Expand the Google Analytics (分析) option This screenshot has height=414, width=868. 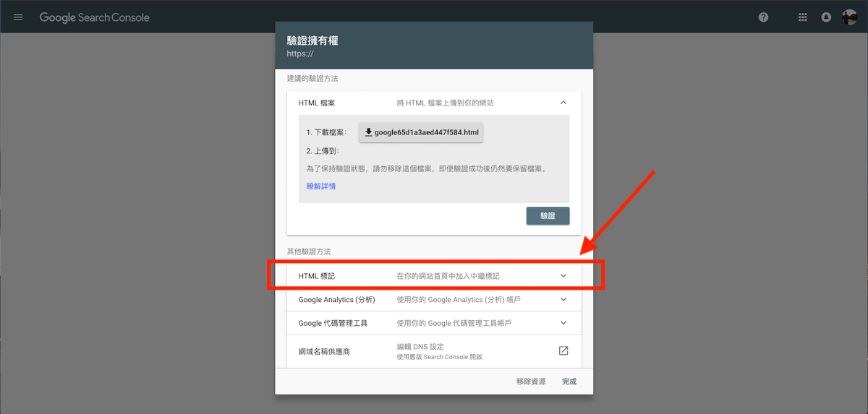pyautogui.click(x=563, y=299)
